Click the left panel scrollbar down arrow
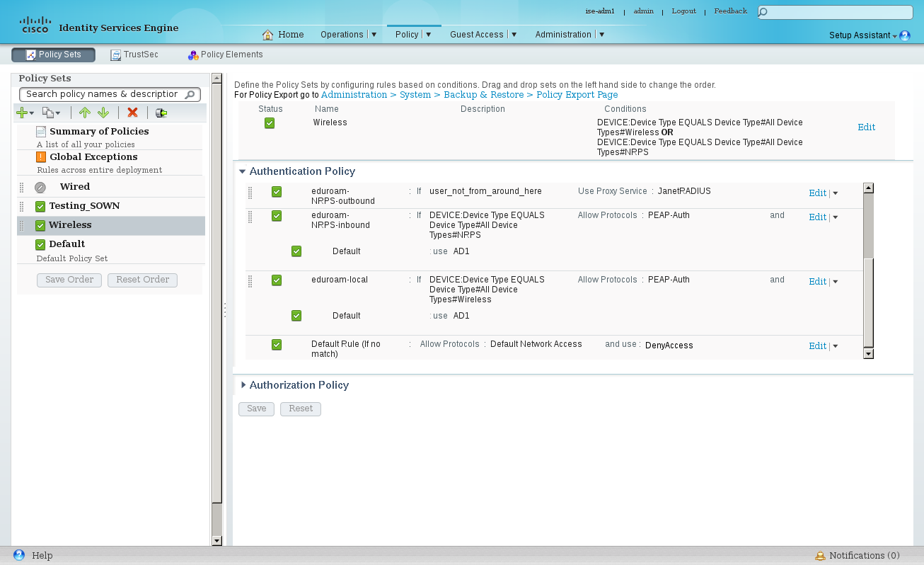The height and width of the screenshot is (565, 924). pos(216,541)
